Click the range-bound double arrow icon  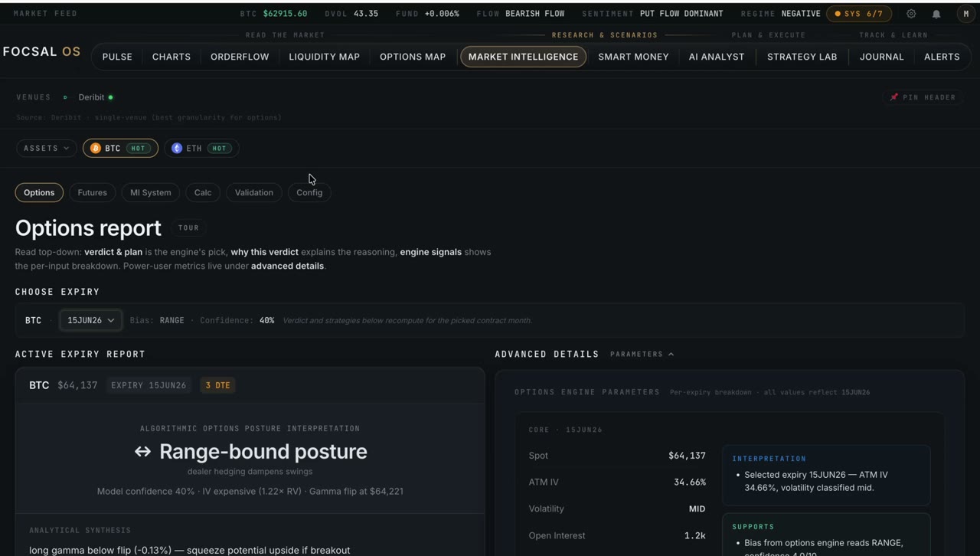(x=142, y=452)
